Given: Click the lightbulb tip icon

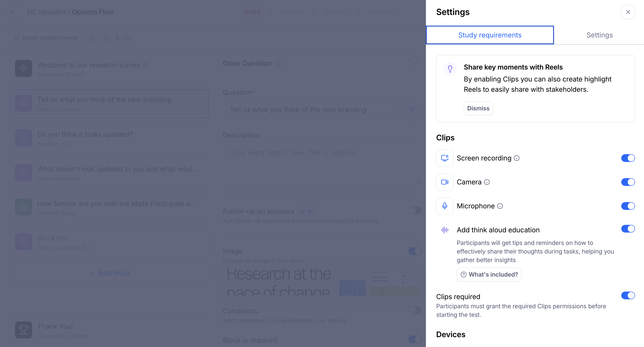Looking at the screenshot, I should click(x=450, y=69).
